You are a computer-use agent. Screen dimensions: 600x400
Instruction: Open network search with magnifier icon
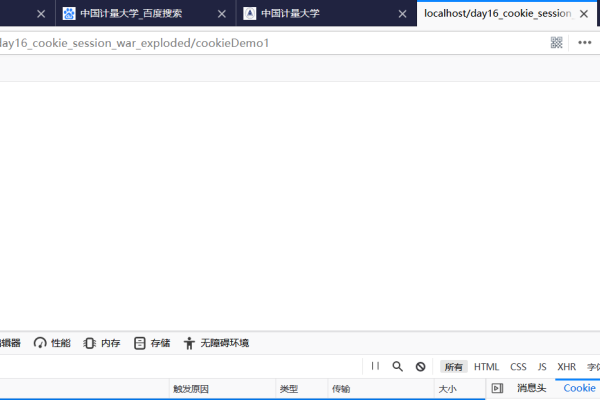pyautogui.click(x=398, y=366)
